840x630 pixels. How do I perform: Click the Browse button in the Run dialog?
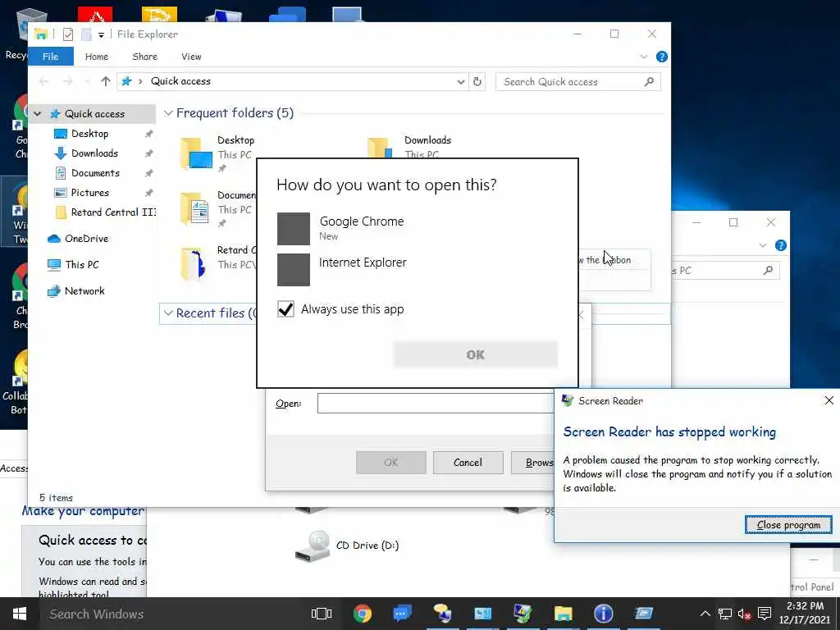tap(532, 463)
